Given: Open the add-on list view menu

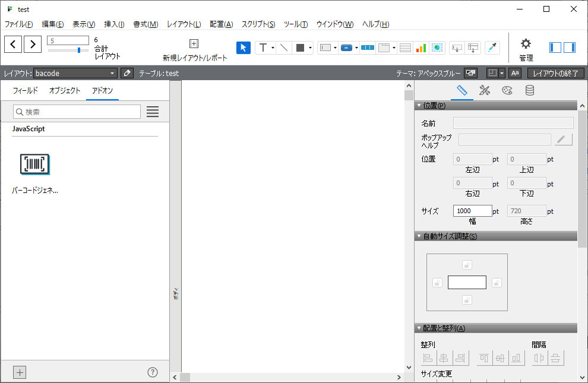Looking at the screenshot, I should coord(153,112).
